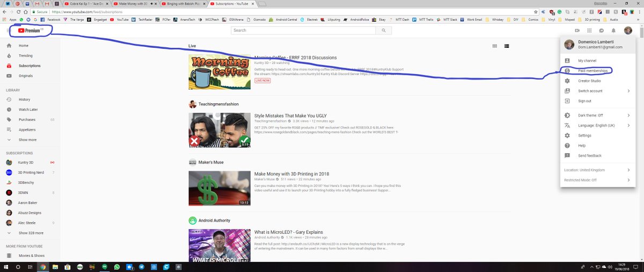Viewport: 644px width, 272px height.
Task: Open Kuntry 3D subscription channel
Action: point(30,162)
